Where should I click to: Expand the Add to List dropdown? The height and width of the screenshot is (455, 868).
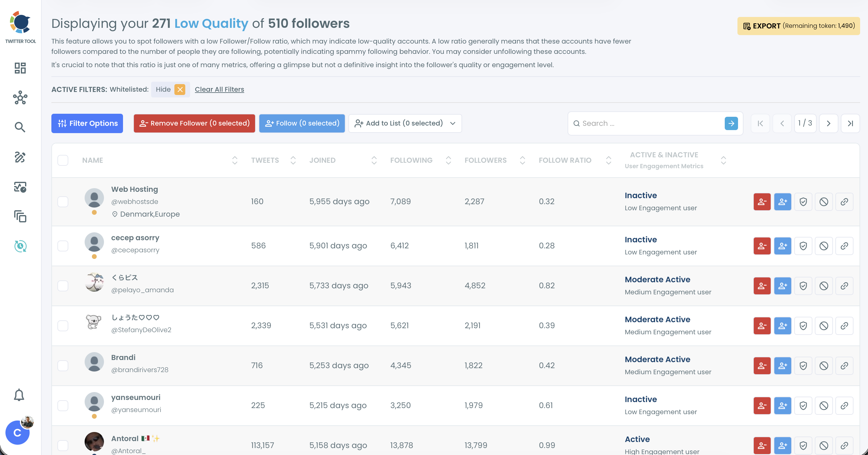pos(405,123)
